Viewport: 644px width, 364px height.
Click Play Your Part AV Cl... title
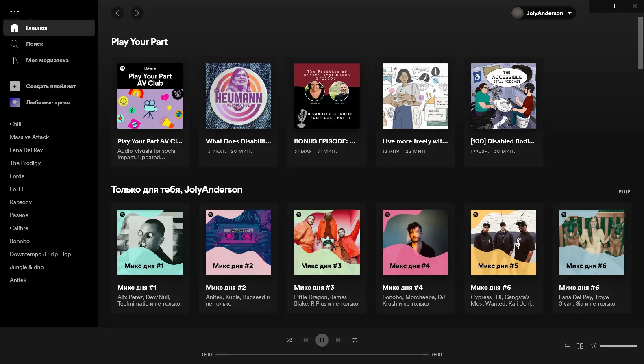coord(150,141)
